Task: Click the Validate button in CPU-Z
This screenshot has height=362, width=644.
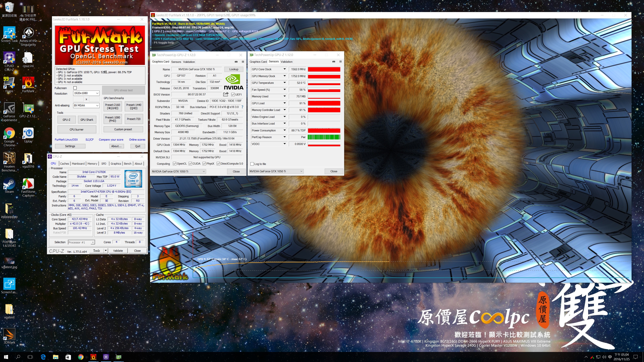Action: tap(118, 251)
